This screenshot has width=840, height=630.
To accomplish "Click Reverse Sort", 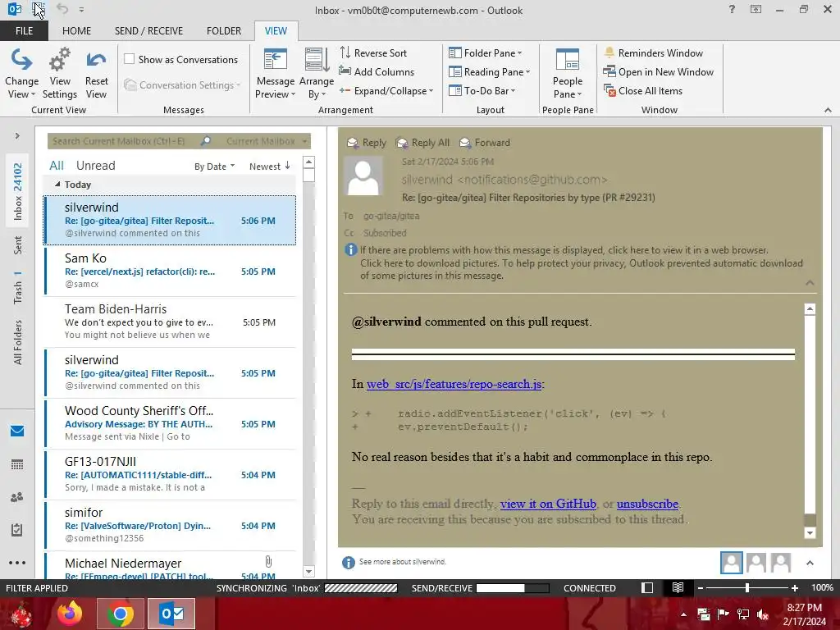I will 373,53.
